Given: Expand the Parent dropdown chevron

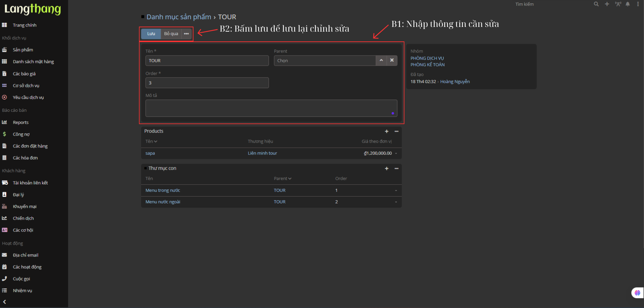Looking at the screenshot, I should coord(381,60).
